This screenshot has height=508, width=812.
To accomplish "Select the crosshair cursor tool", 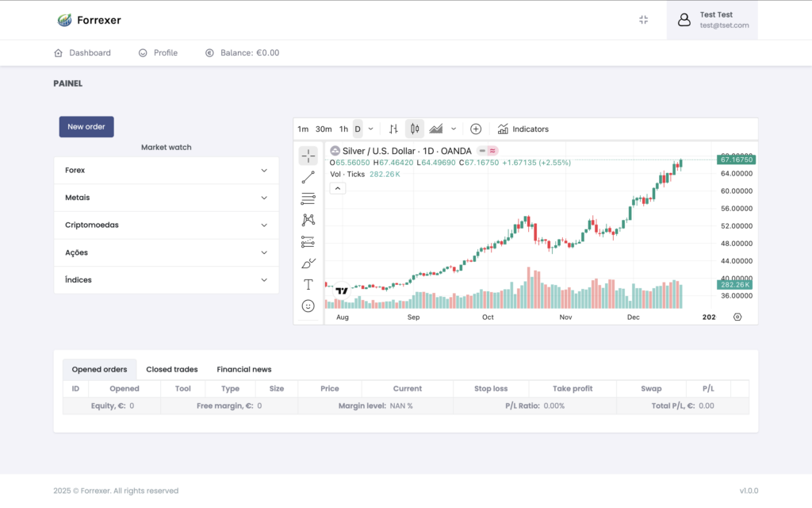I will click(x=308, y=156).
